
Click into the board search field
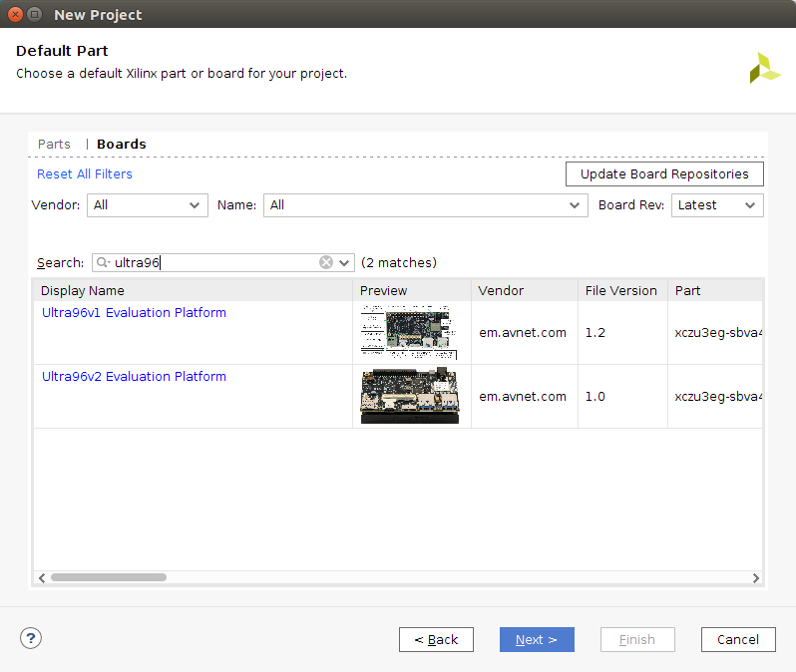click(x=214, y=263)
